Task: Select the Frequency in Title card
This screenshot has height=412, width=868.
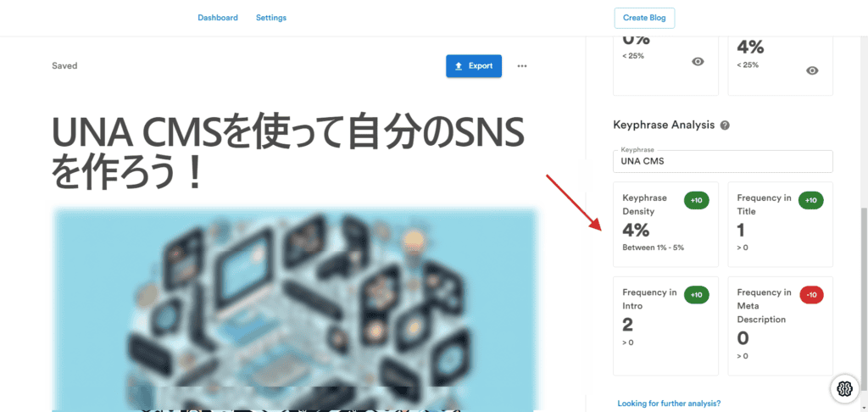Action: click(x=780, y=225)
